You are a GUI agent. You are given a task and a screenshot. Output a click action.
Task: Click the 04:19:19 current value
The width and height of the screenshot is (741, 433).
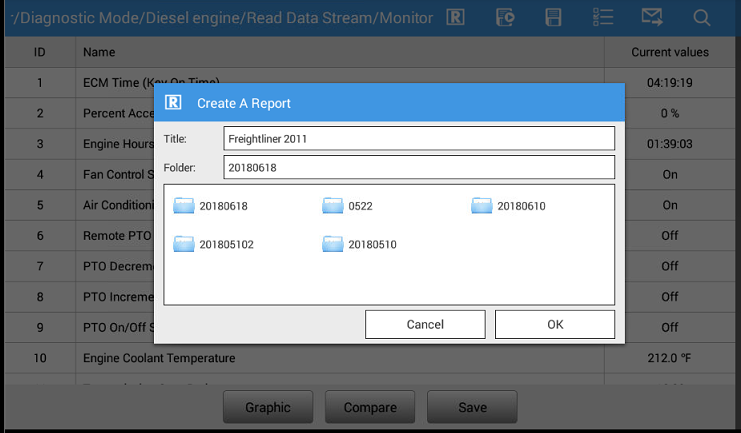[670, 83]
